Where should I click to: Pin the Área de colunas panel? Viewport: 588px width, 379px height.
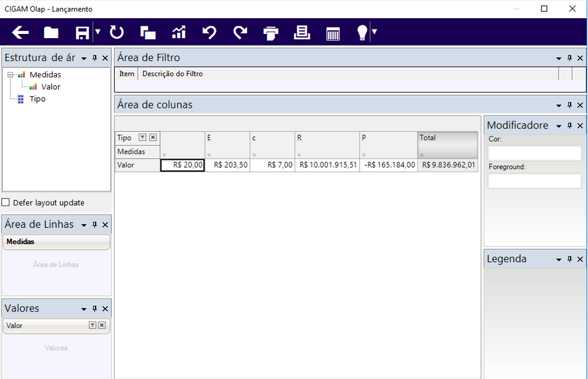570,105
